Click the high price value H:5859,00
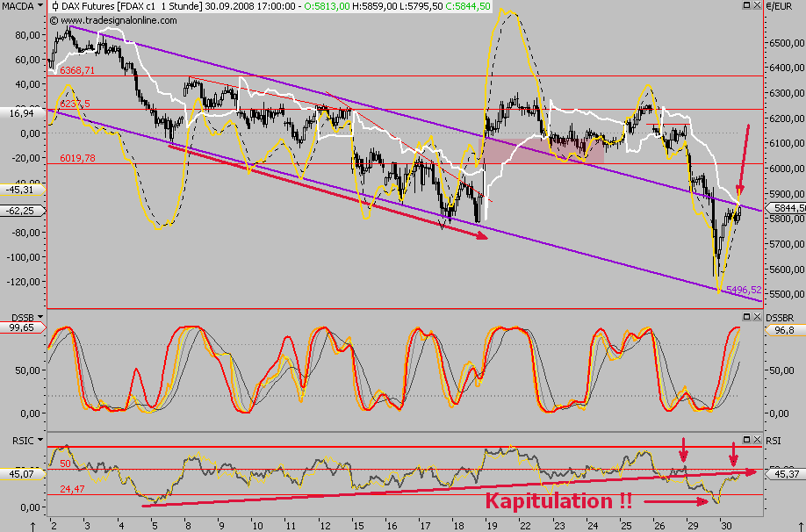 [375, 7]
